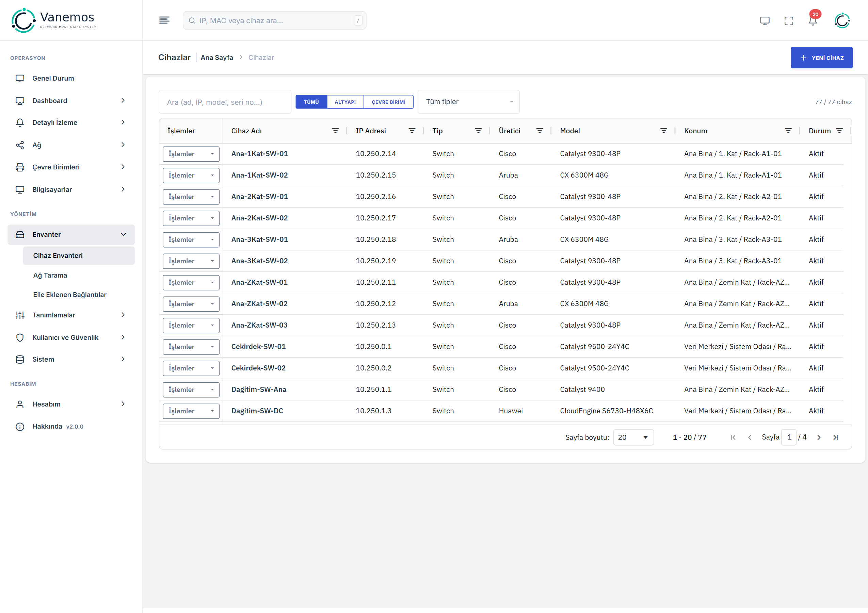
Task: Go to the previous page arrow
Action: (750, 437)
